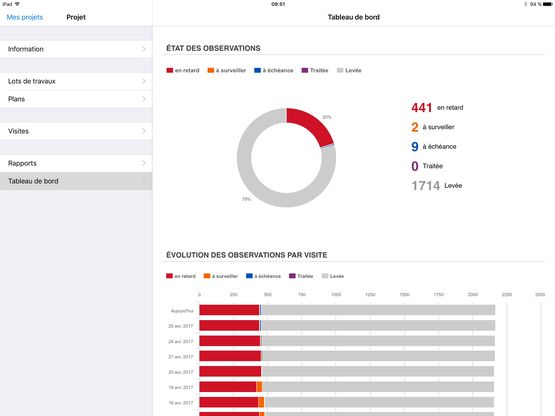This screenshot has height=416, width=555.
Task: Tap chevron beside Plans
Action: (144, 99)
